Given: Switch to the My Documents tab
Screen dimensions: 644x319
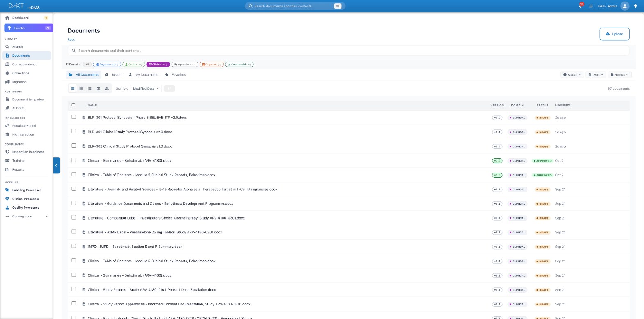Looking at the screenshot, I should [x=143, y=75].
